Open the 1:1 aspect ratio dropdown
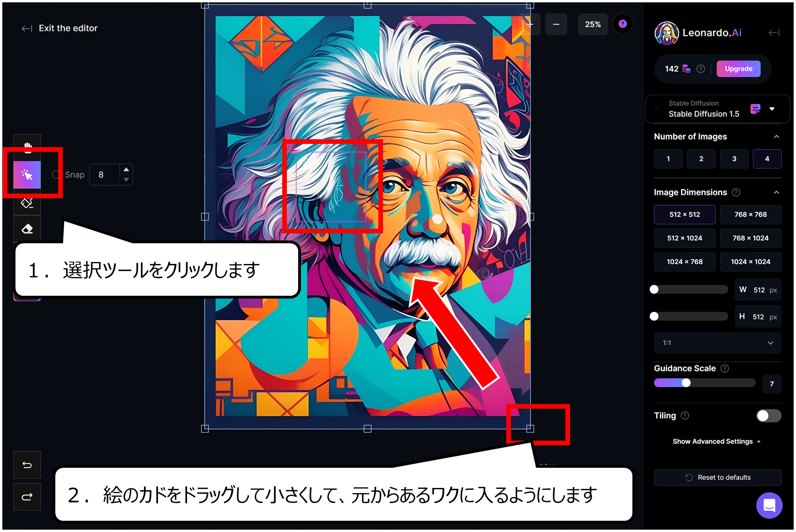The width and height of the screenshot is (796, 532). [x=718, y=343]
